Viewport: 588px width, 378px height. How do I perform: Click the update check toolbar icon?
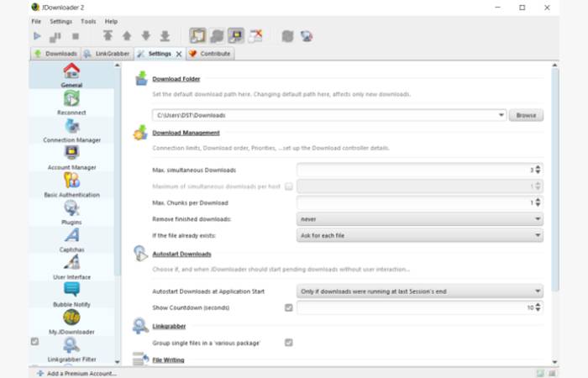coord(287,36)
